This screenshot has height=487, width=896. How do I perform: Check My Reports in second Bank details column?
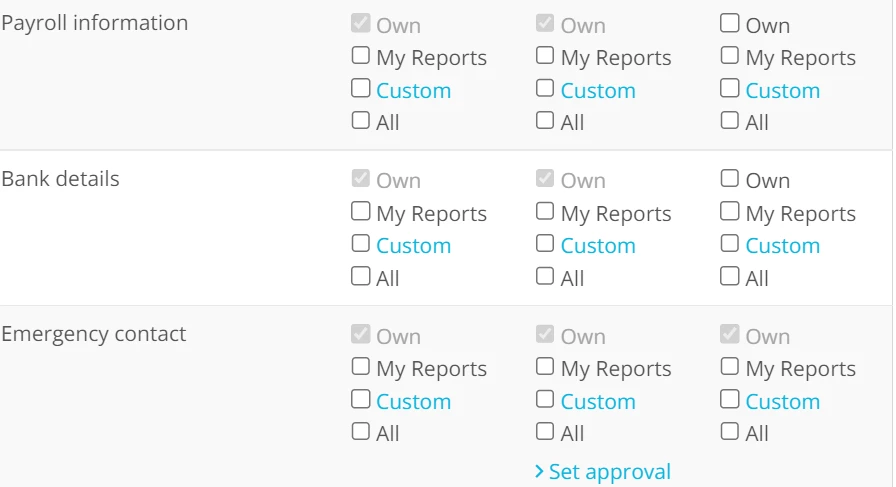pyautogui.click(x=545, y=211)
